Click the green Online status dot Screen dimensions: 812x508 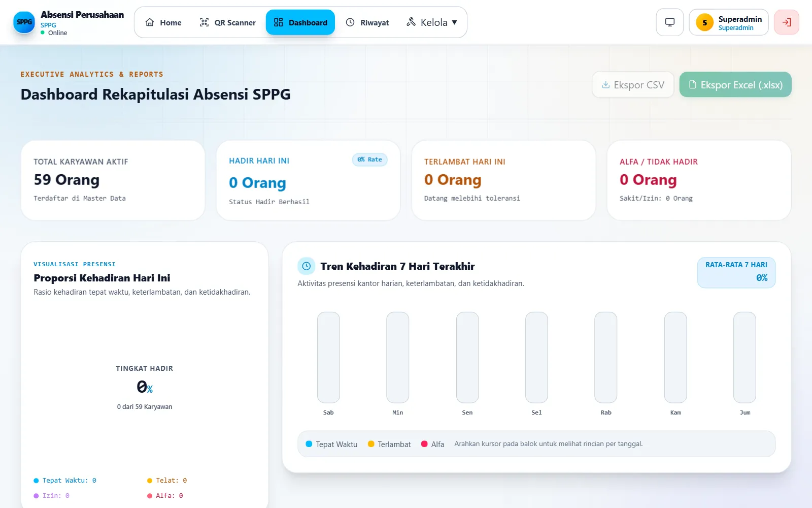tap(43, 33)
